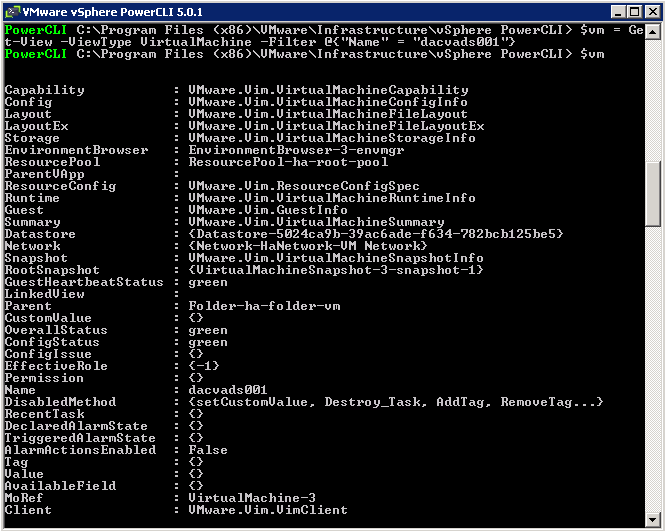Click the scrollbar down arrow
665x531 pixels.
coord(653,520)
